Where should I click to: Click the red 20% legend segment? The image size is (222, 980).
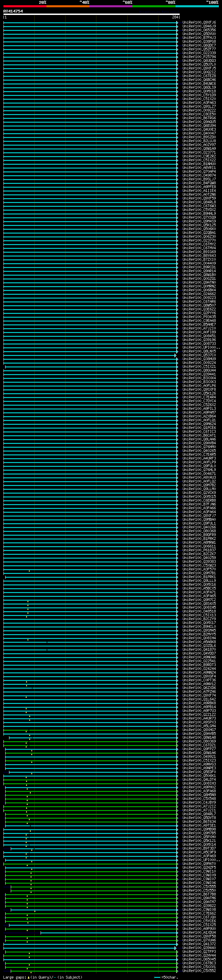[x=25, y=6]
